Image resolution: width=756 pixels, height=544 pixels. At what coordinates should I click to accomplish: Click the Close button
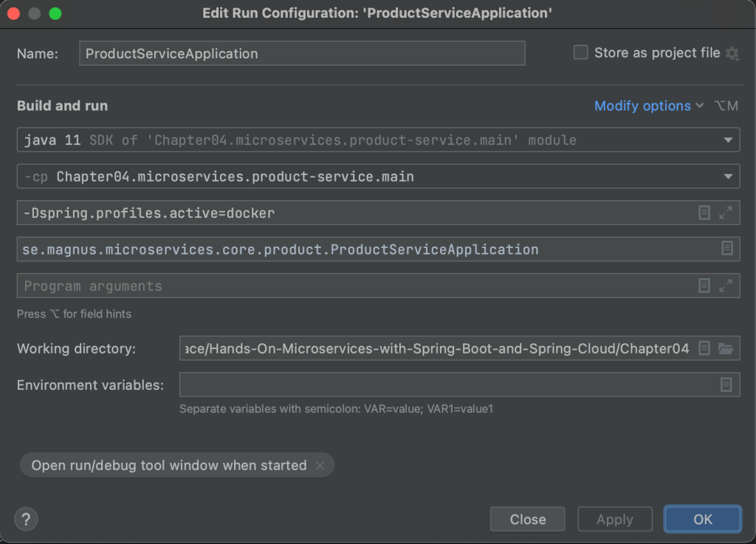click(527, 520)
